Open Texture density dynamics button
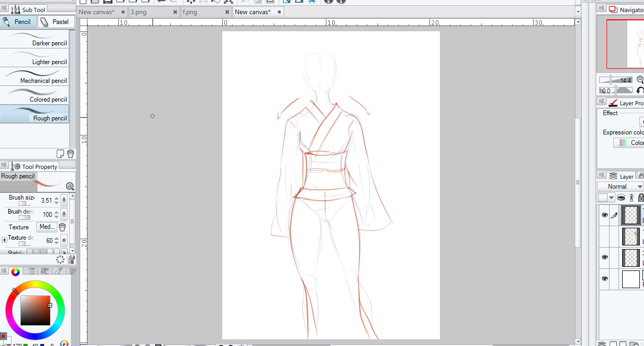Viewport: 644px width, 346px height. 64,240
